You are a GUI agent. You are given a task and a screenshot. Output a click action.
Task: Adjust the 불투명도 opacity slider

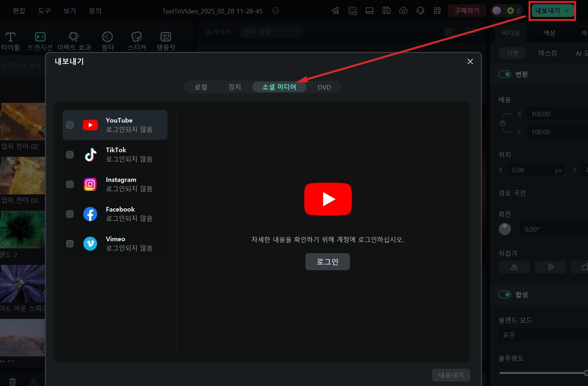[x=543, y=373]
